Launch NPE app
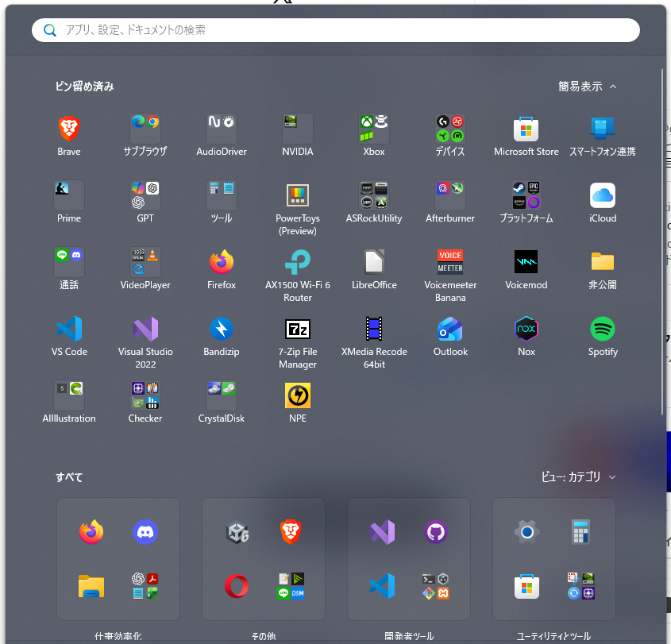Image resolution: width=671 pixels, height=644 pixels. [x=298, y=395]
